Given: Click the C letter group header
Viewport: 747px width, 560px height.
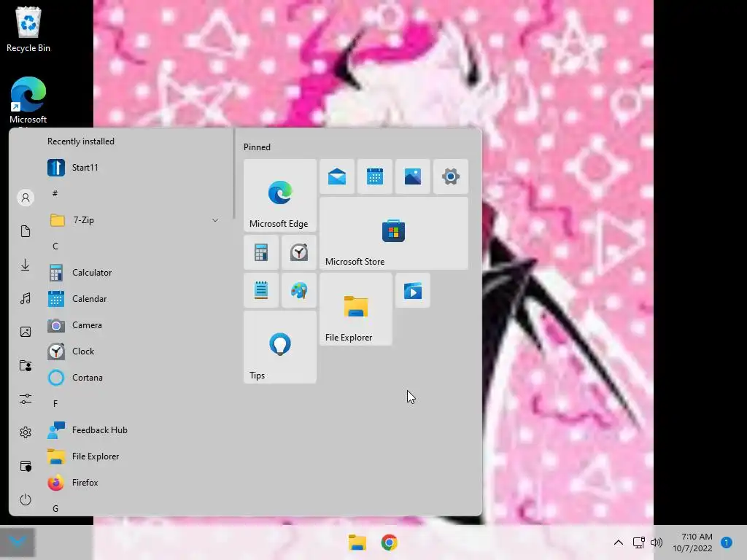Looking at the screenshot, I should click(55, 246).
